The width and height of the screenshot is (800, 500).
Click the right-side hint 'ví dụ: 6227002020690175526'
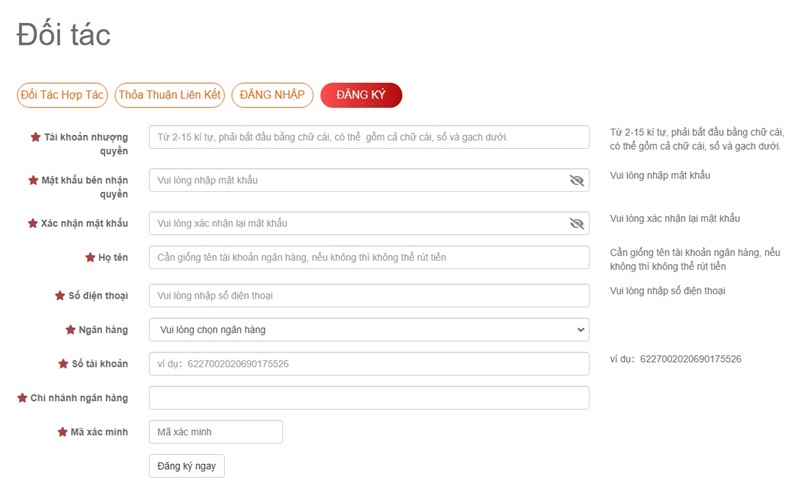pyautogui.click(x=676, y=359)
